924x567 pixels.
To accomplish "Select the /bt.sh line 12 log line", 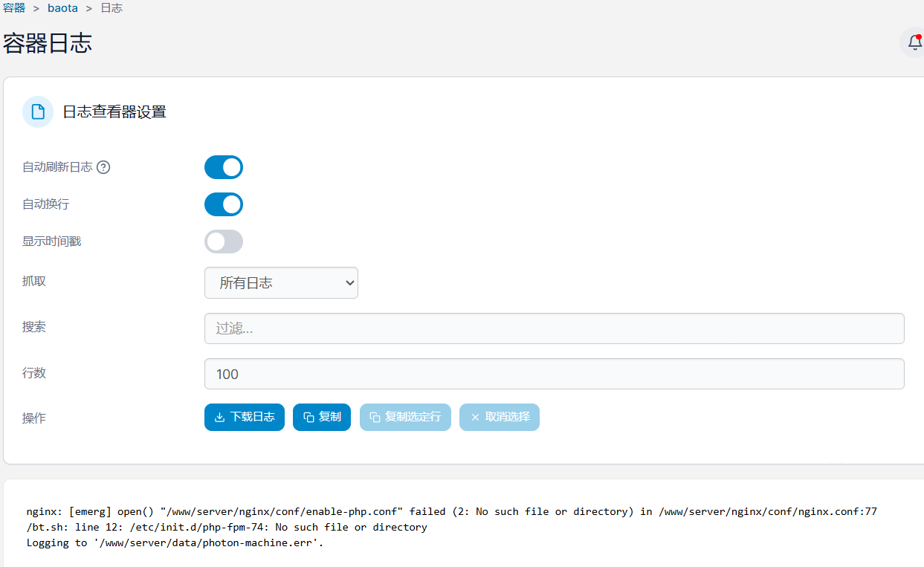I will click(227, 527).
